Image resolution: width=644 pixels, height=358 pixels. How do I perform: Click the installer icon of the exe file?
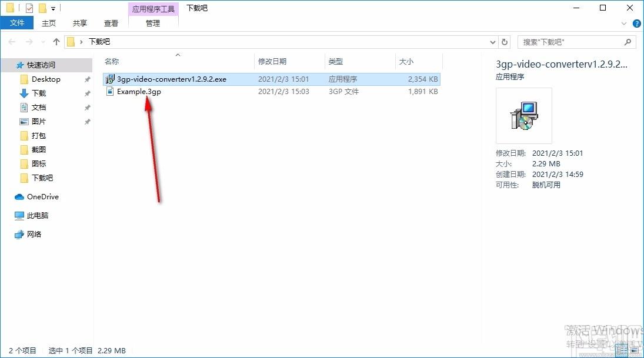click(109, 79)
